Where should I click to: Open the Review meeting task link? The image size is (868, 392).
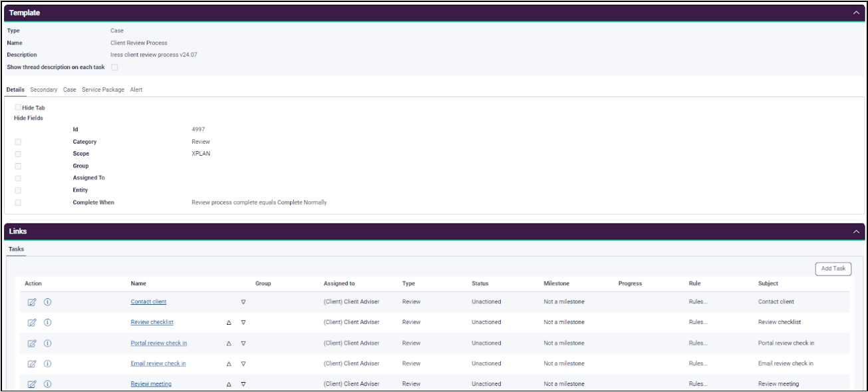coord(151,384)
